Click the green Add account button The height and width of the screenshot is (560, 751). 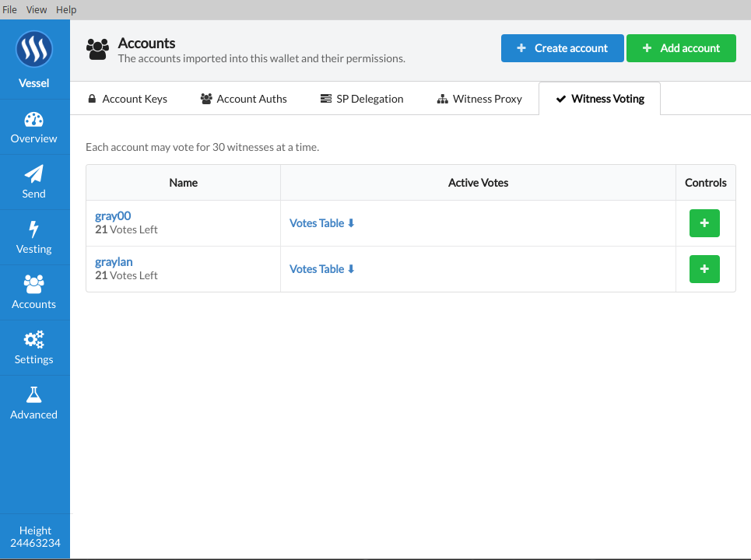click(681, 48)
